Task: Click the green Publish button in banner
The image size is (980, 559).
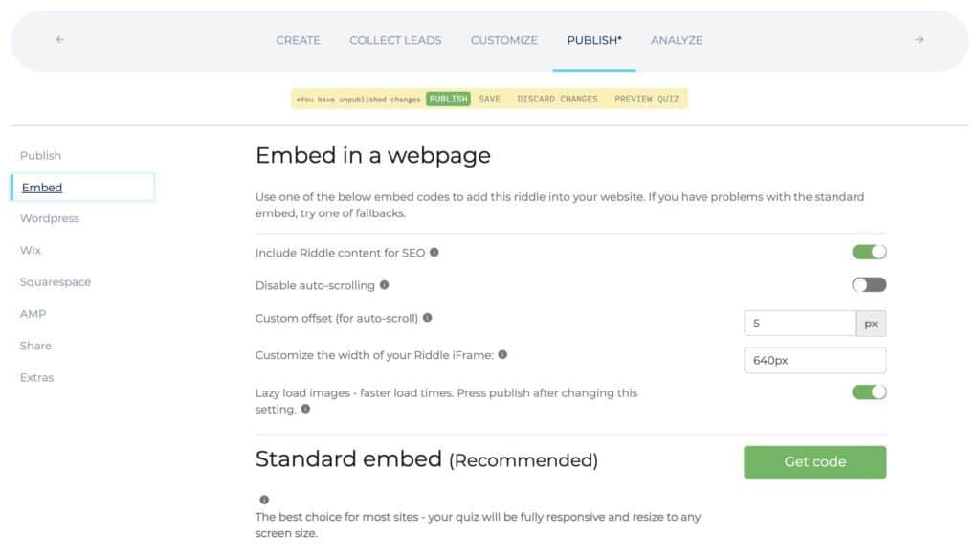Action: (448, 99)
